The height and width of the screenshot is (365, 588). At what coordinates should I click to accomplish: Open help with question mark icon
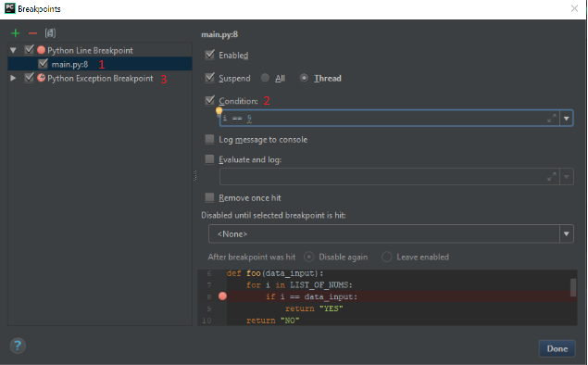pos(18,346)
